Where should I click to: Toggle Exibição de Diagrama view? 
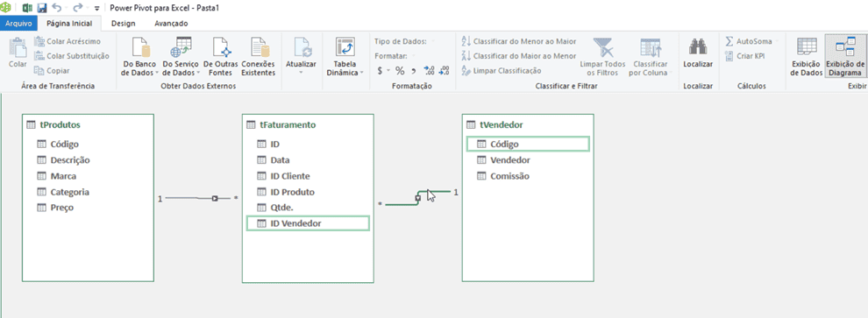coord(844,58)
